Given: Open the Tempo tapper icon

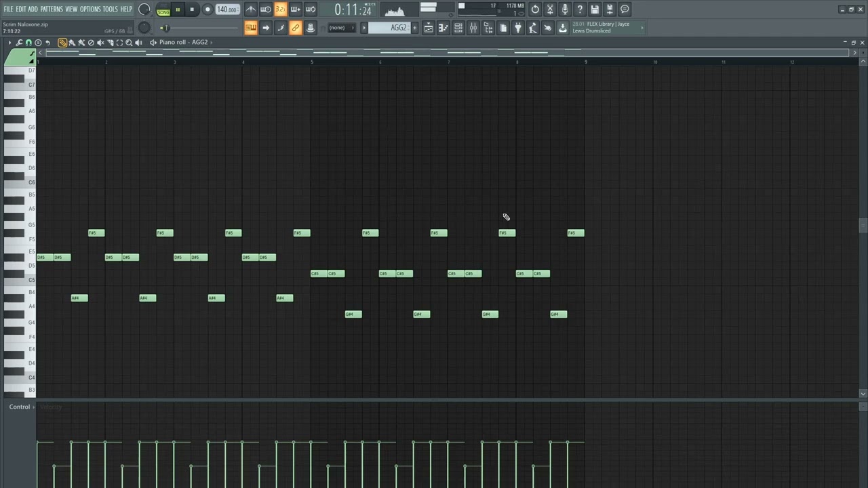Looking at the screenshot, I should 533,28.
